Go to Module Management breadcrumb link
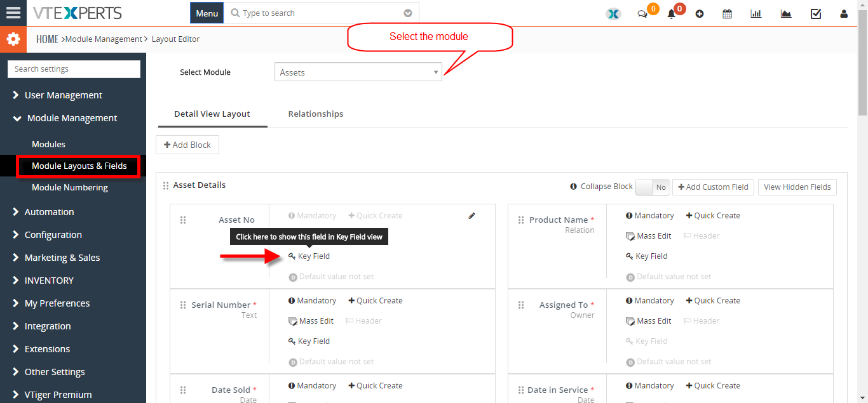The image size is (868, 403). tap(104, 39)
